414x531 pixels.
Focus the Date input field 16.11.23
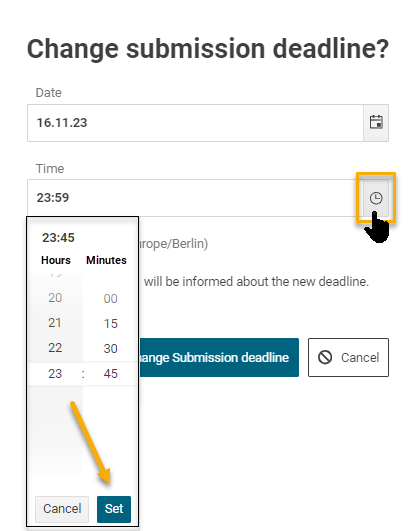coord(195,123)
